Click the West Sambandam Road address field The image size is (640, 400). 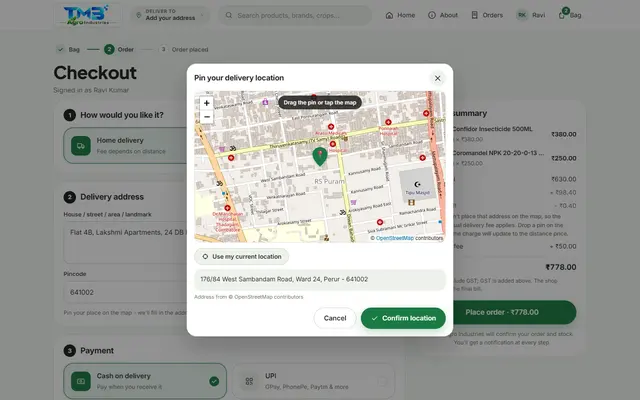[320, 279]
